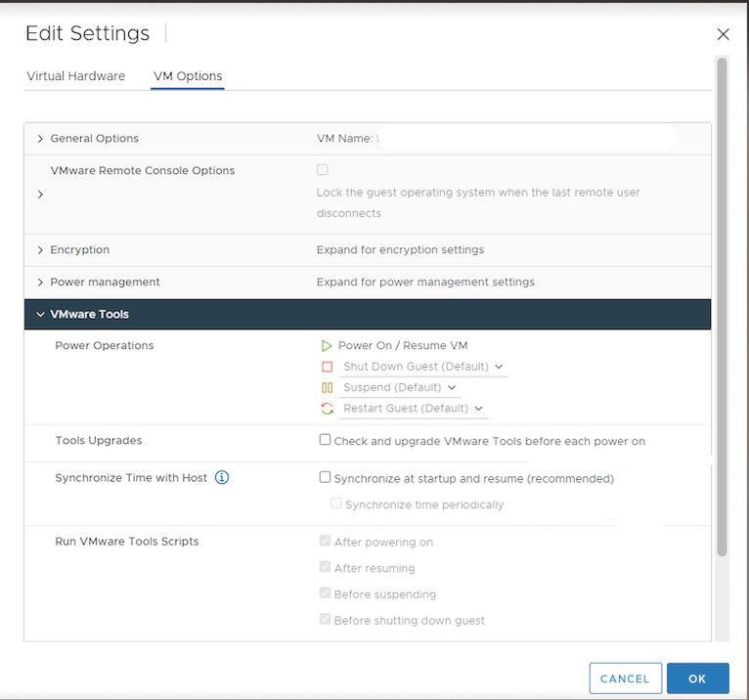Viewport: 749px width, 700px height.
Task: Check Lock the guest operating system checkbox
Action: coord(323,170)
